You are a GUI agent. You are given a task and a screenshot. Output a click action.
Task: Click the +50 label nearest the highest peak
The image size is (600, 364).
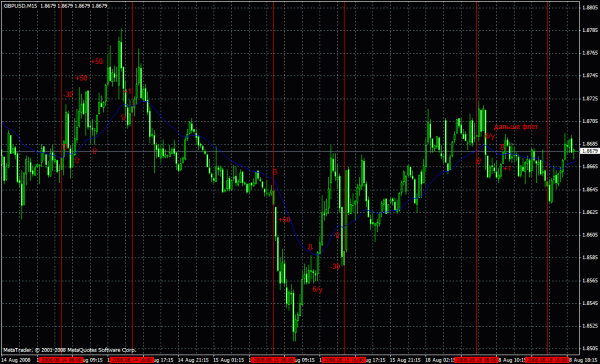click(97, 61)
